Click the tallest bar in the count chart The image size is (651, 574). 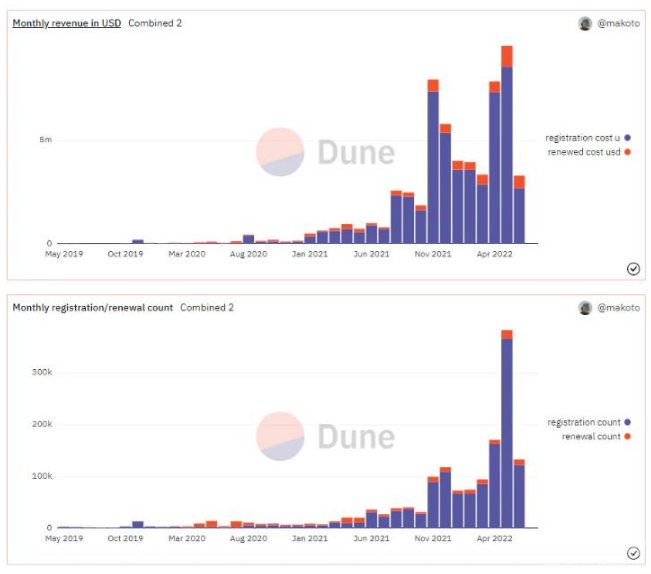click(x=507, y=430)
